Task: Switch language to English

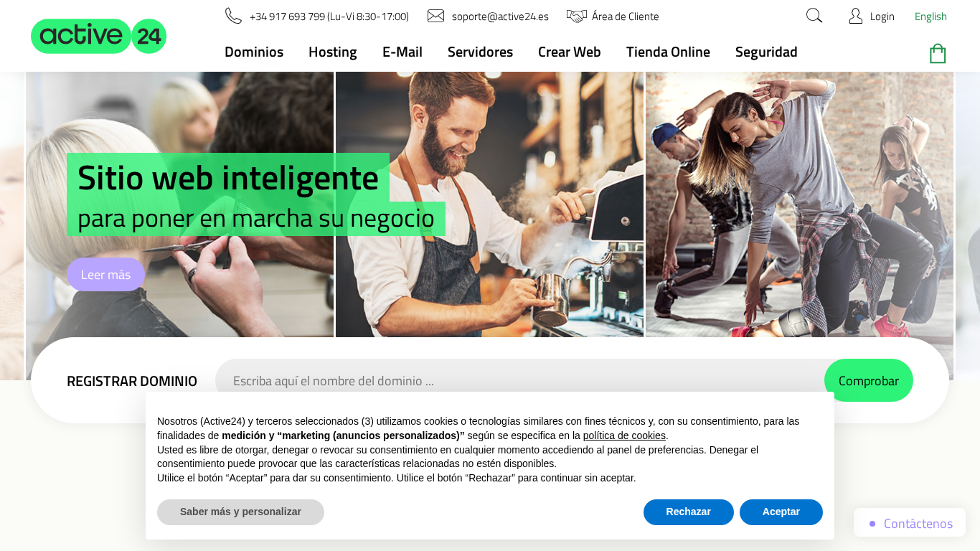Action: click(x=930, y=17)
